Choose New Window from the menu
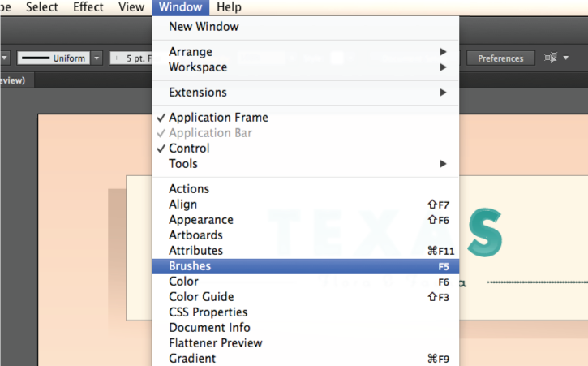 pyautogui.click(x=305, y=27)
